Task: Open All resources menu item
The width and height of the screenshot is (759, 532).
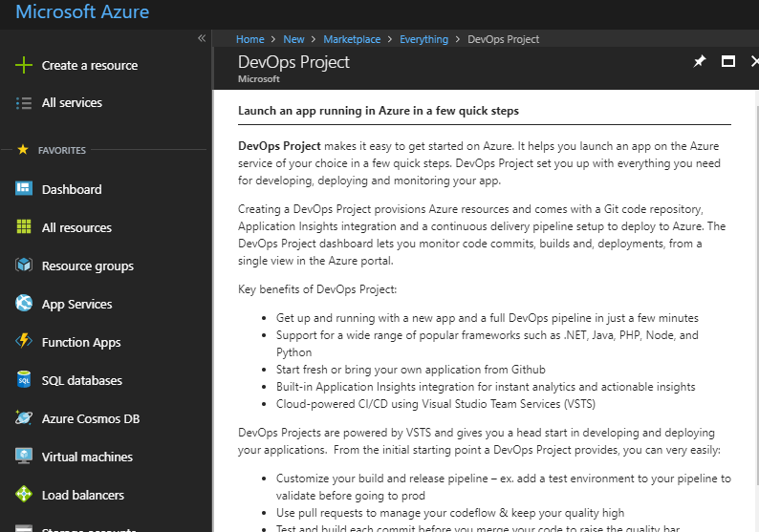Action: pyautogui.click(x=76, y=227)
